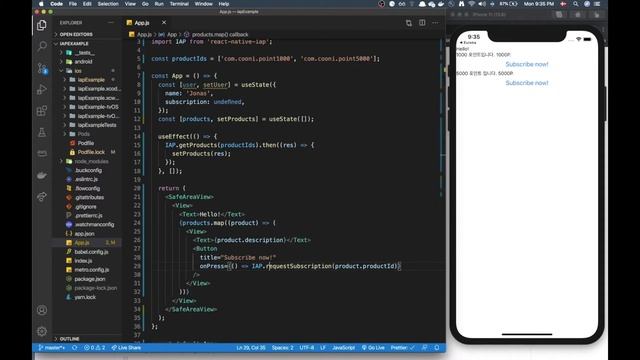Open errors and warnings in status bar

coord(94,348)
